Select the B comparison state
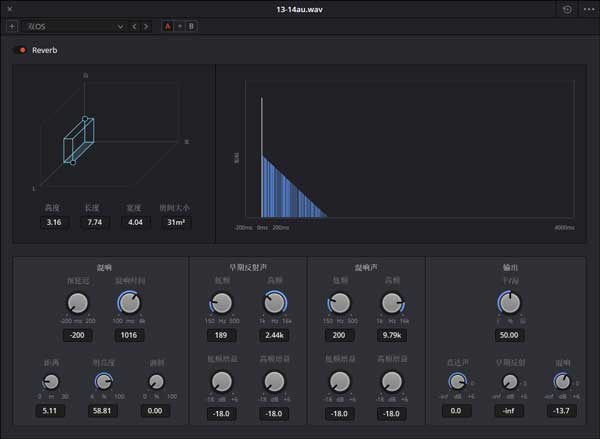600x439 pixels. coord(191,25)
